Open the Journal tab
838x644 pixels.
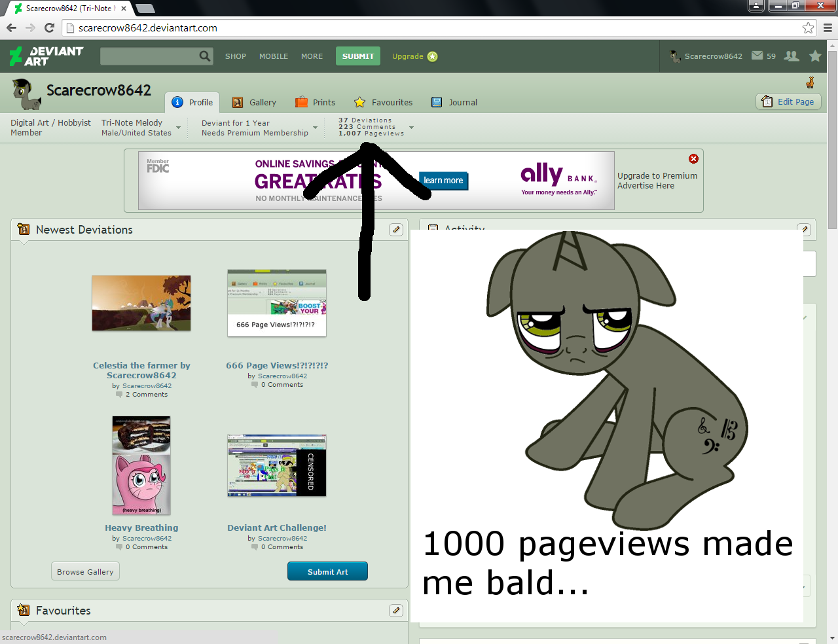(454, 102)
